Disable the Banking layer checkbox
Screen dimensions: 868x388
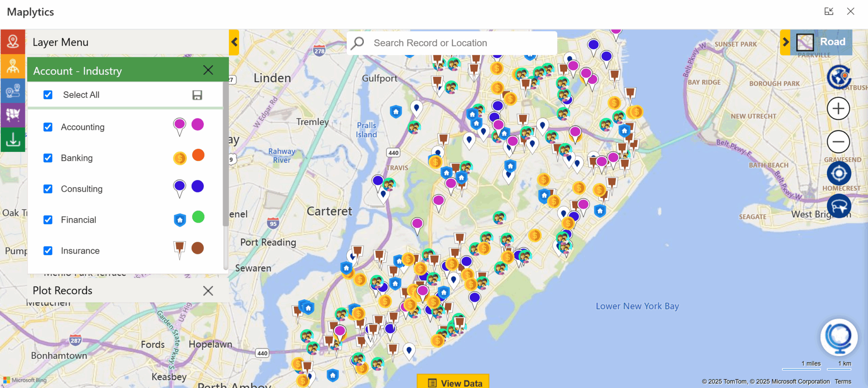(48, 158)
